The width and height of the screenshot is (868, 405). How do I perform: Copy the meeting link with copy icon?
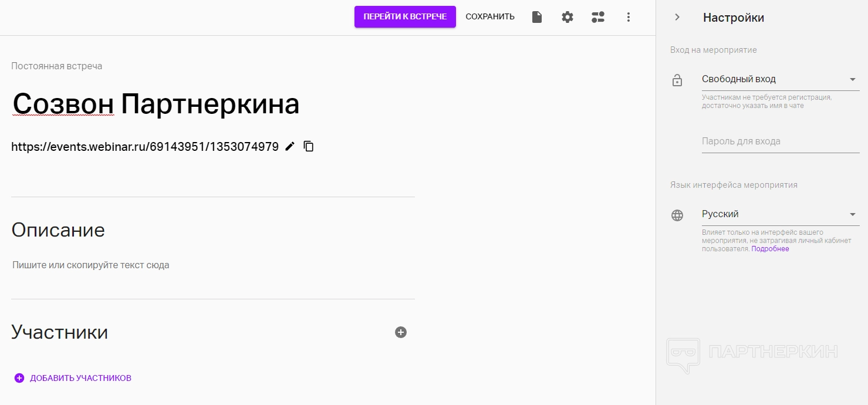tap(309, 147)
